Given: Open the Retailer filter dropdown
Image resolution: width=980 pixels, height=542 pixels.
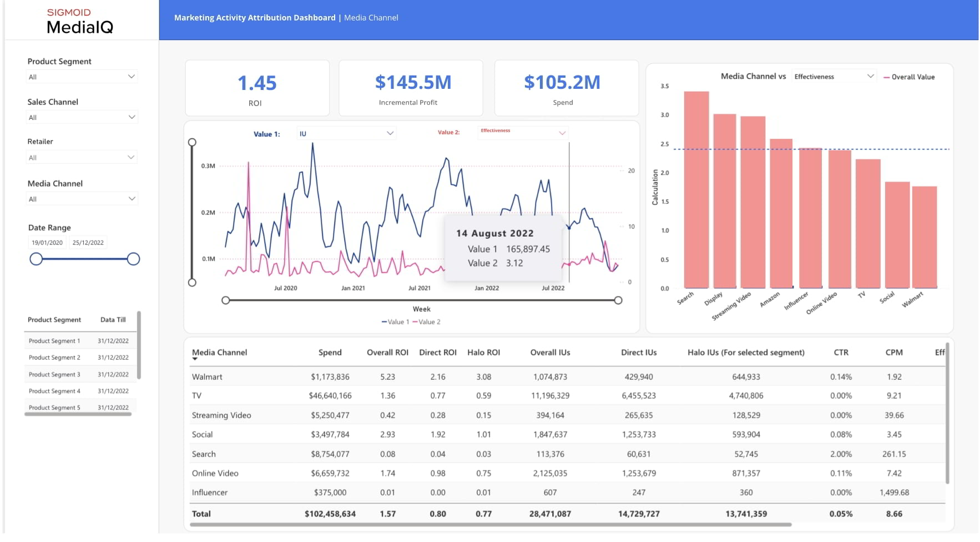Looking at the screenshot, I should (x=82, y=158).
